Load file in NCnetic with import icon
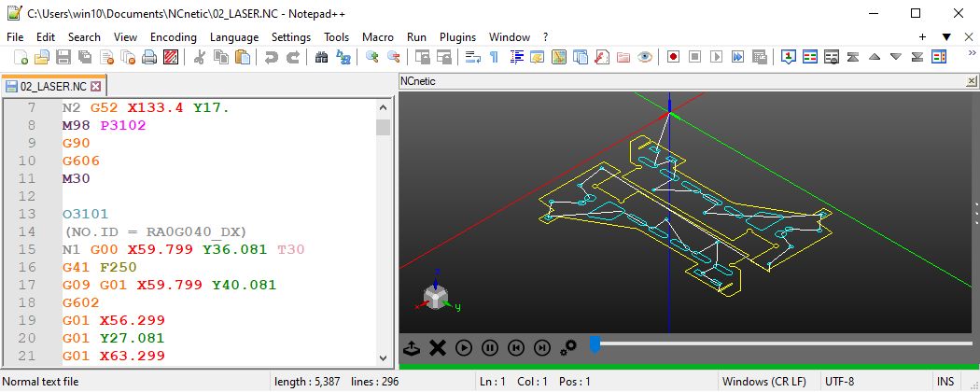Image resolution: width=980 pixels, height=392 pixels. 412,347
